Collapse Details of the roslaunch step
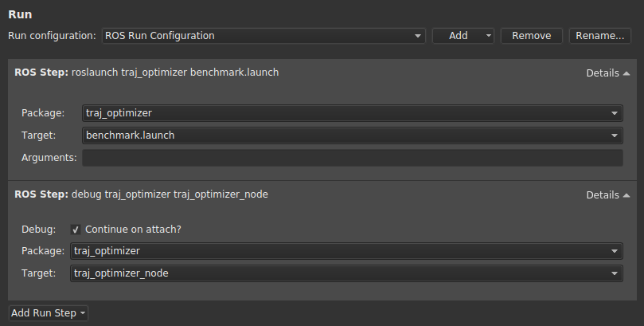This screenshot has width=644, height=326. coord(607,73)
